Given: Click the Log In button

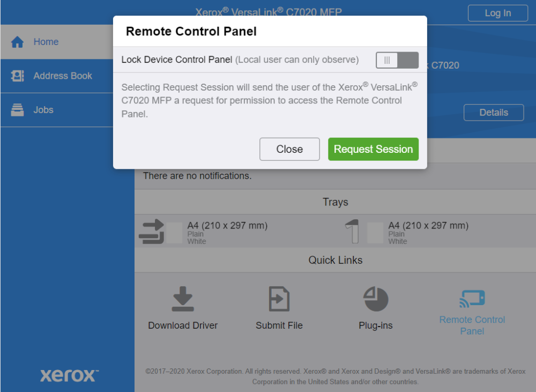Looking at the screenshot, I should click(x=497, y=12).
